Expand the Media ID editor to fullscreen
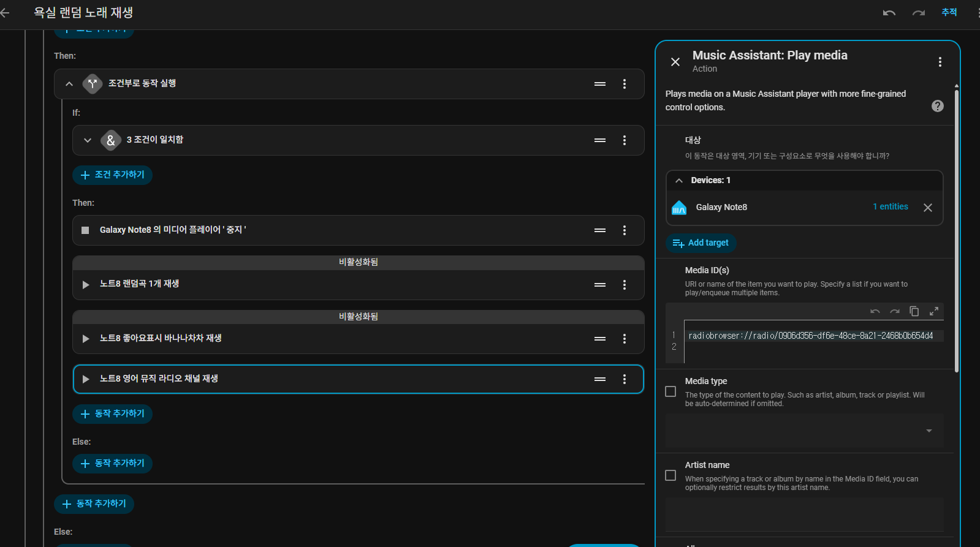 pyautogui.click(x=934, y=311)
